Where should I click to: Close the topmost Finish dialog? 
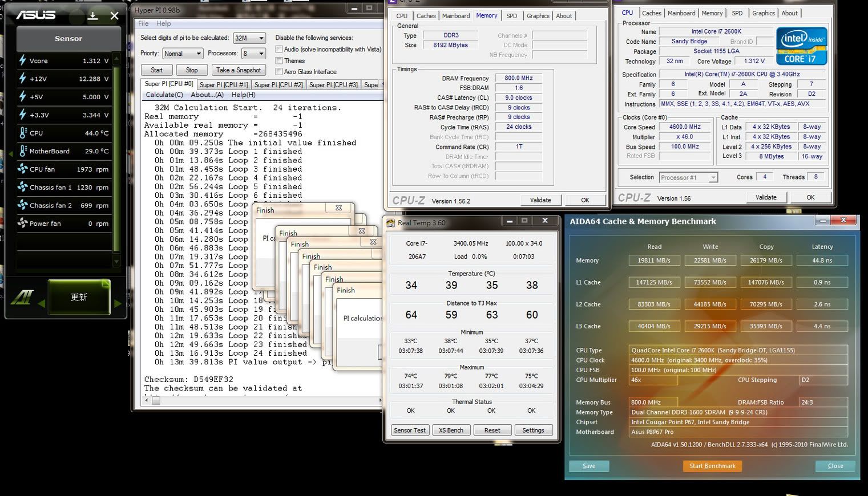click(x=338, y=208)
